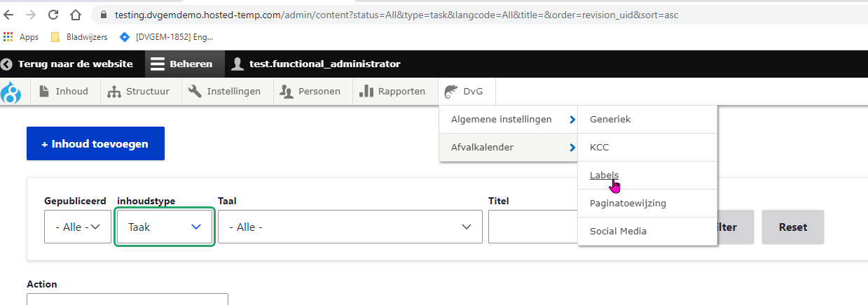Open the Structuur menu
868x305 pixels.
pyautogui.click(x=140, y=92)
